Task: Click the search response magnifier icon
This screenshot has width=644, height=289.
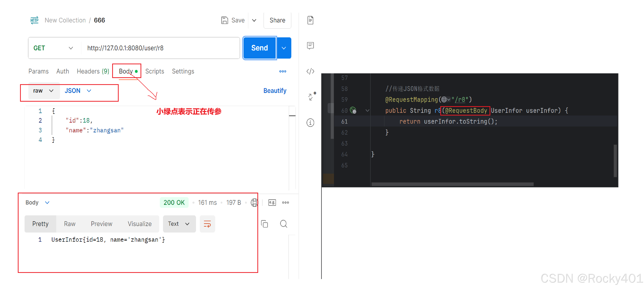Action: pyautogui.click(x=283, y=224)
